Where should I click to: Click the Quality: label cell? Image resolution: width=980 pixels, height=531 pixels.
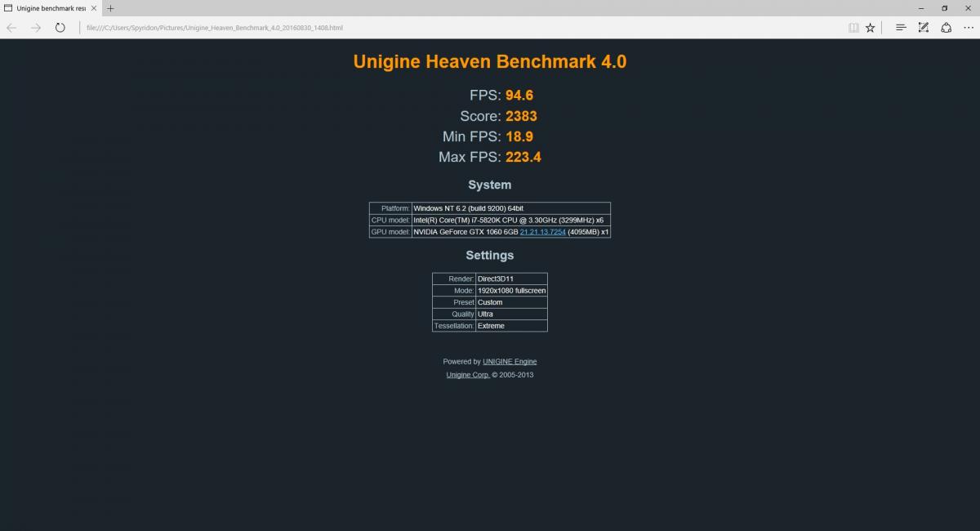[x=454, y=314]
